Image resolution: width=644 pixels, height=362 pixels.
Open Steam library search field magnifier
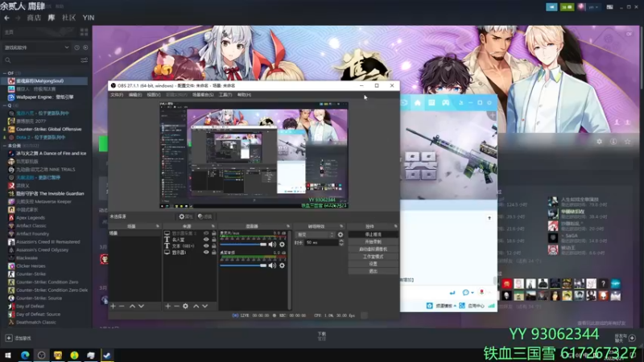pyautogui.click(x=8, y=60)
